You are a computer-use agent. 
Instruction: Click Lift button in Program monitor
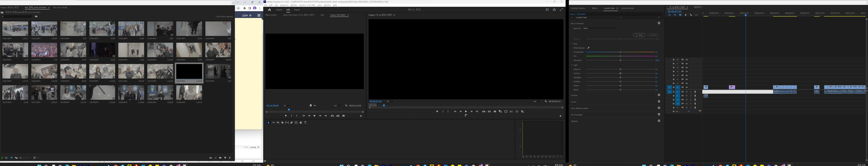coord(484,112)
